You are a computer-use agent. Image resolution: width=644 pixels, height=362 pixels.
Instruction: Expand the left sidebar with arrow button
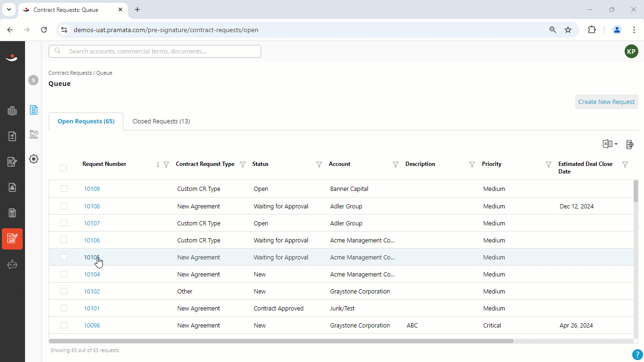point(33,80)
